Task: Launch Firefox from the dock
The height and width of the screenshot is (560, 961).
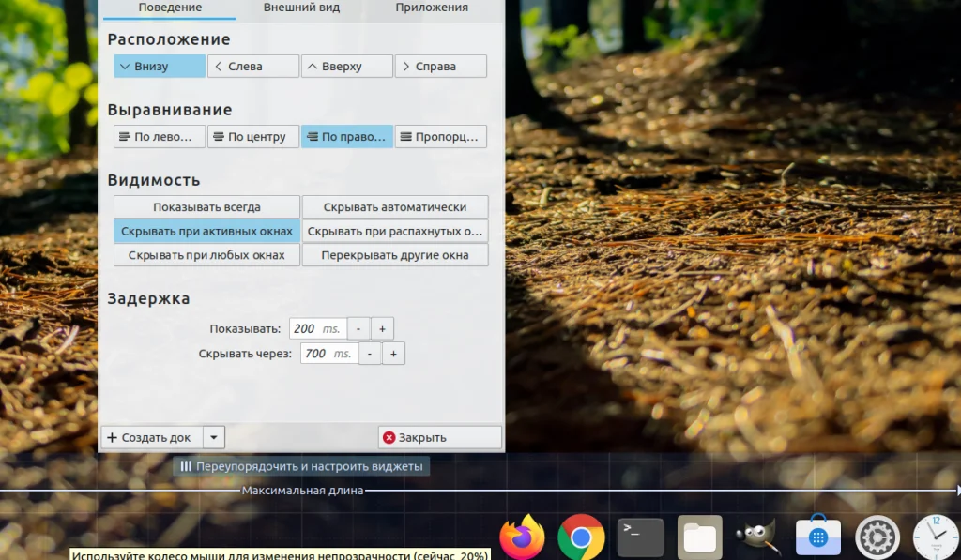Action: point(523,536)
